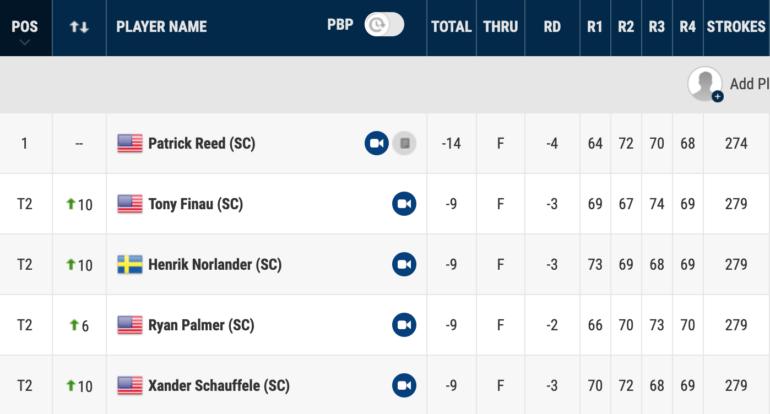Play Xander Schauffele's video highlights
Viewport: 770px width, 414px height.
(404, 386)
